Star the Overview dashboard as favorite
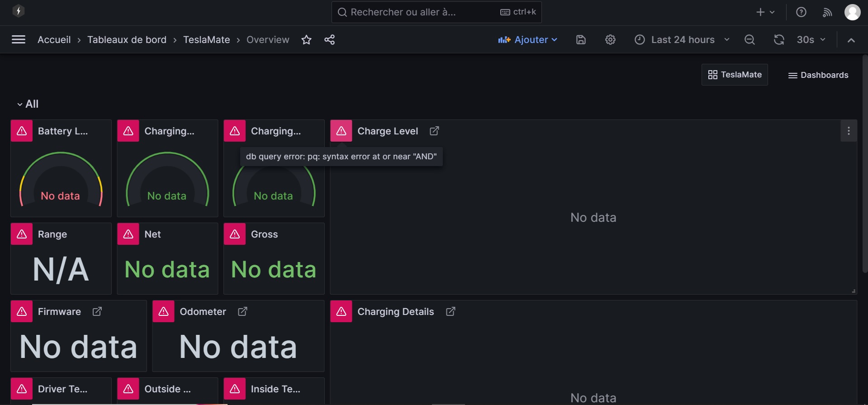 306,40
